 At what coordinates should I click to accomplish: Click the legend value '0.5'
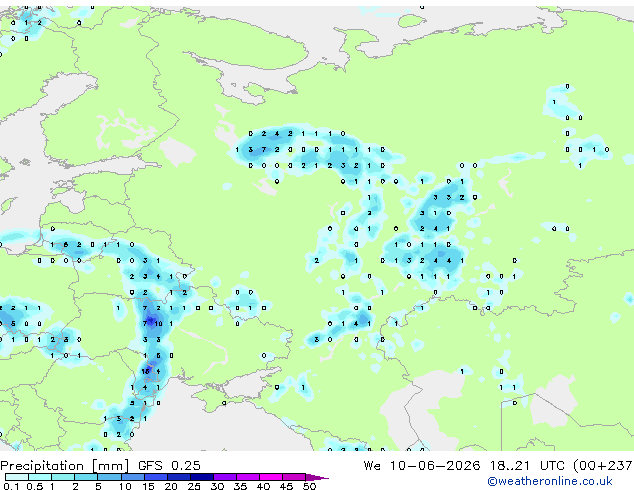point(34,486)
